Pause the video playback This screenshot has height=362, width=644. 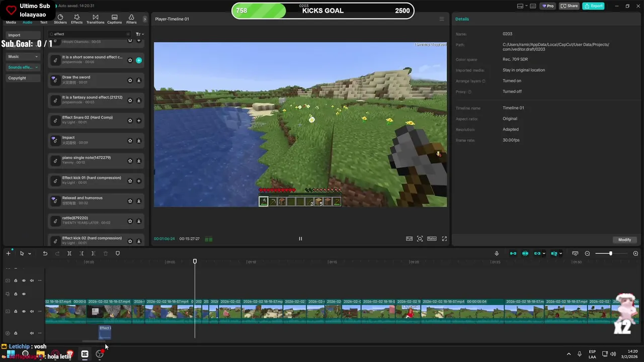pos(300,239)
